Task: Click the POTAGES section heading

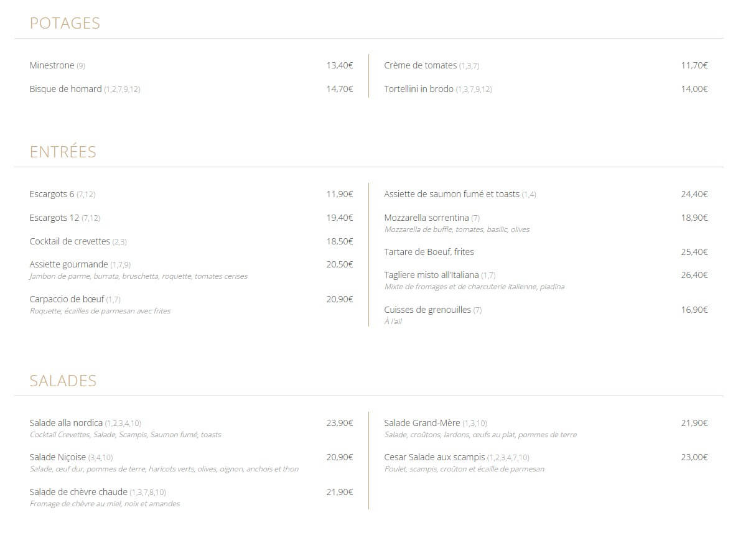Action: [x=65, y=23]
